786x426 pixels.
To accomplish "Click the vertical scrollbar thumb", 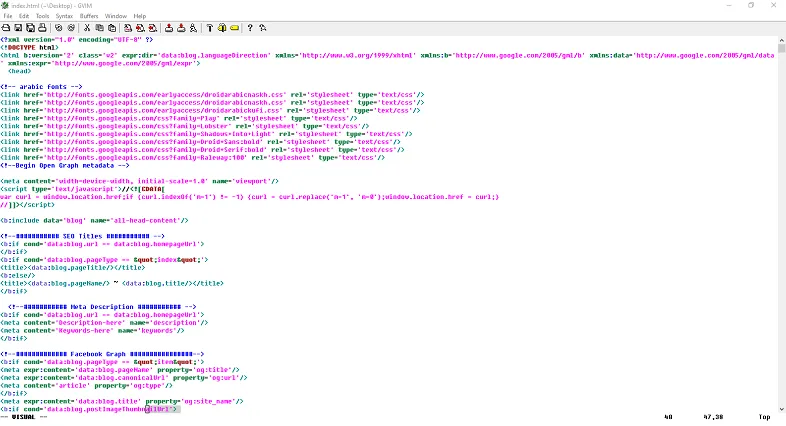I will [x=781, y=48].
